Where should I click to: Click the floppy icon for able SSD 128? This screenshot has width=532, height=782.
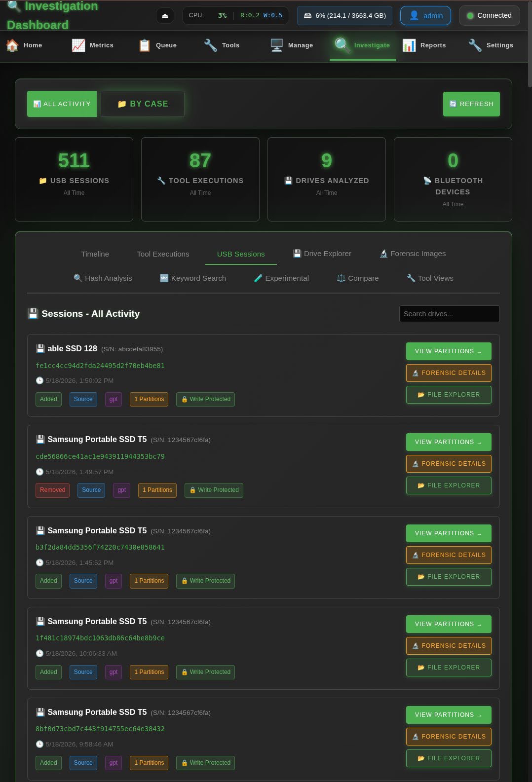(40, 349)
